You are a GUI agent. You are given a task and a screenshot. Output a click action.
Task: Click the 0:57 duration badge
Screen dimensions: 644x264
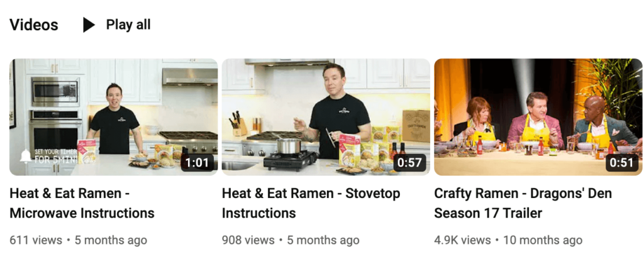409,163
